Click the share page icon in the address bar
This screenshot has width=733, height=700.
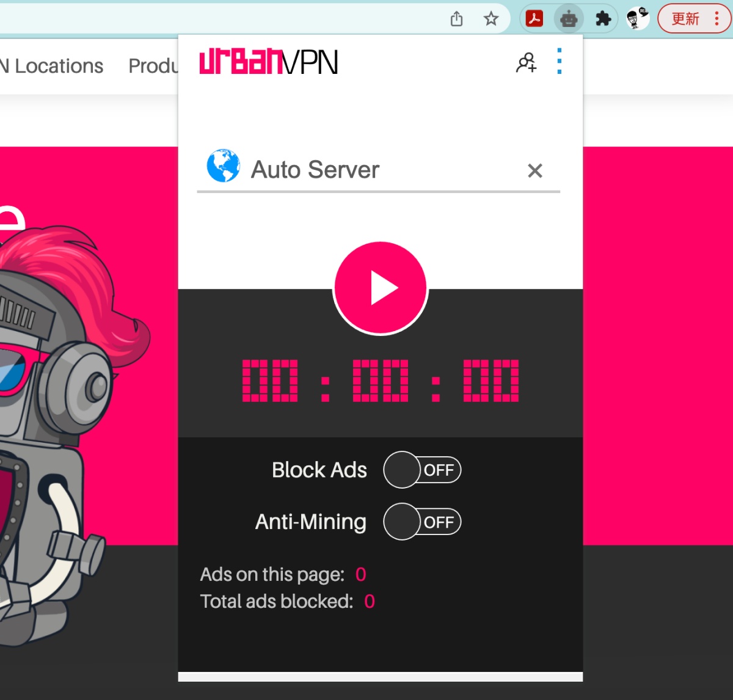456,19
